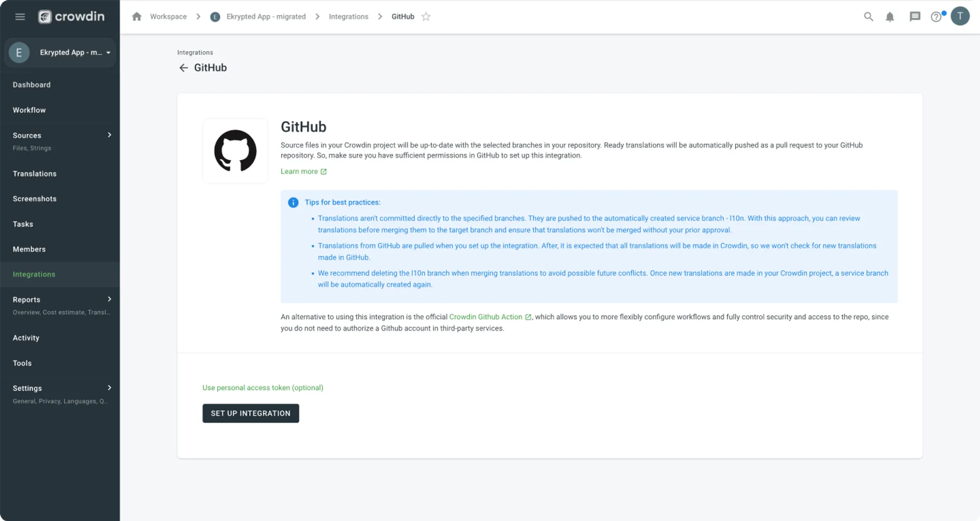Click external icon beside Crowdin Github Action
Viewport: 980px width, 521px height.
528,317
